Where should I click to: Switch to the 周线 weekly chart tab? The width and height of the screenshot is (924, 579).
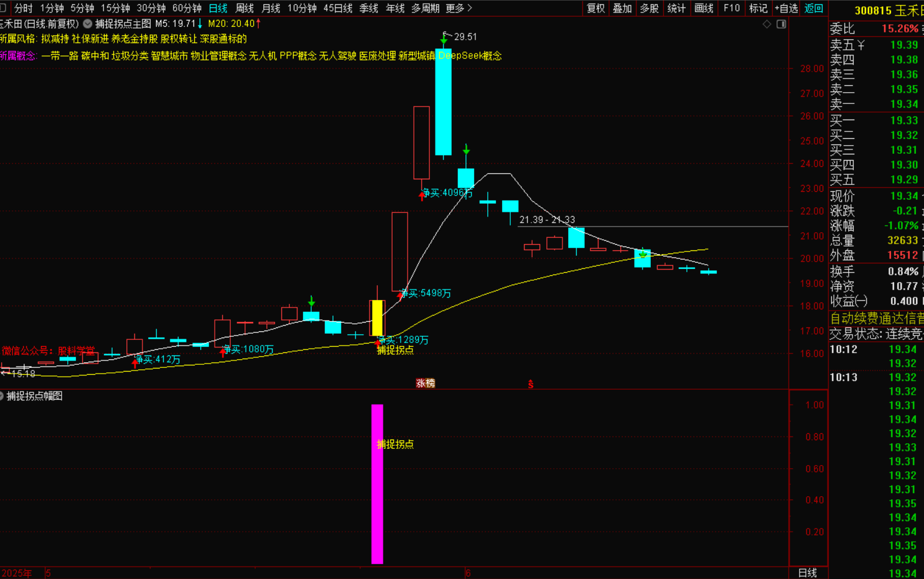tap(245, 8)
